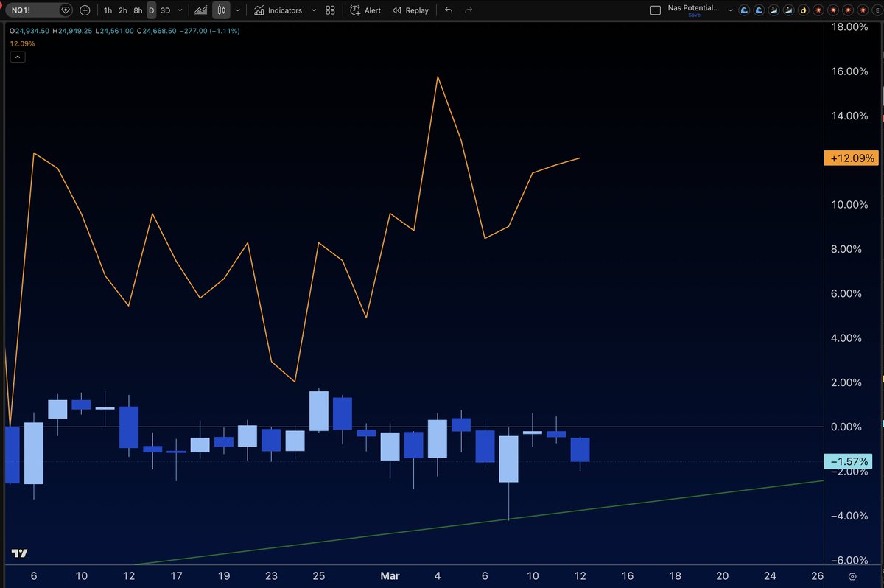
Task: Click the 25 date label on time axis
Action: (x=319, y=576)
